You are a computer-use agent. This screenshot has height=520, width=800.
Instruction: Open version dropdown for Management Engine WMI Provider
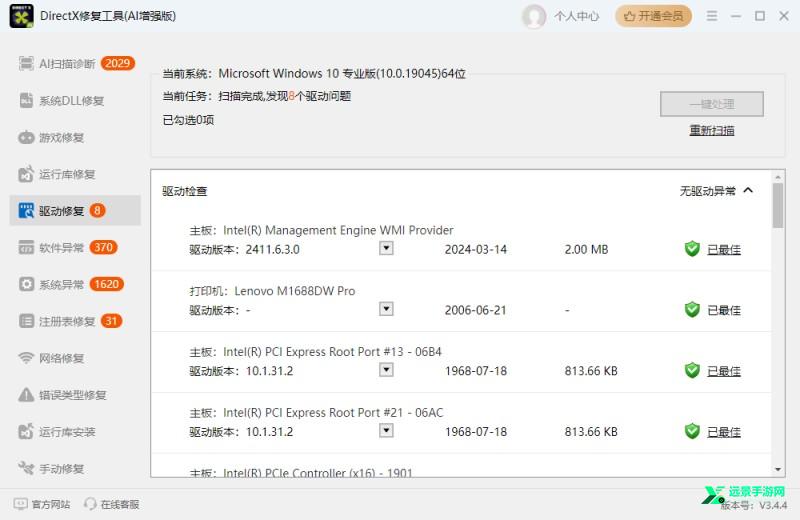tap(386, 249)
